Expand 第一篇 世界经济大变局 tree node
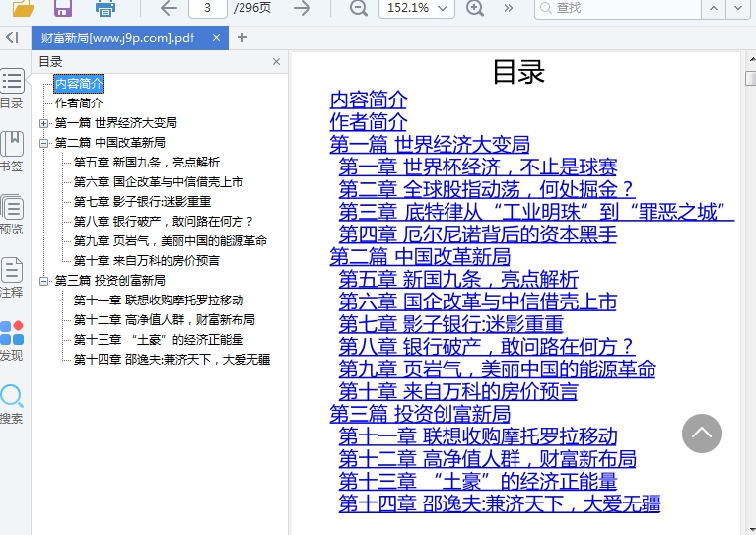Image resolution: width=756 pixels, height=535 pixels. [x=44, y=123]
